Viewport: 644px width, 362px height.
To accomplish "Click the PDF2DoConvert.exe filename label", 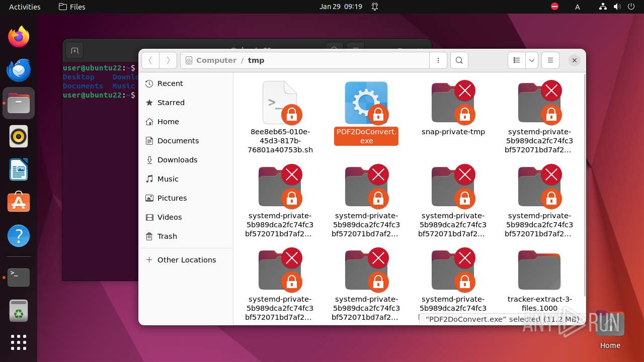I will pyautogui.click(x=366, y=136).
